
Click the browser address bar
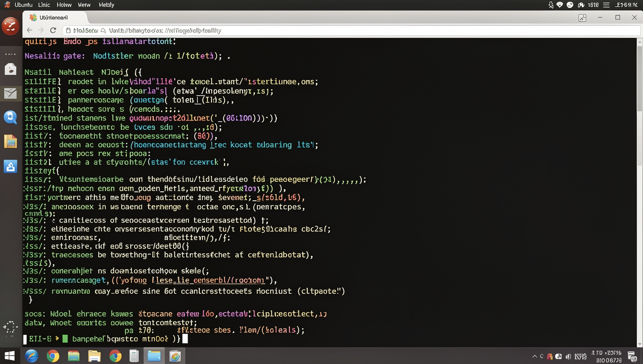click(351, 31)
